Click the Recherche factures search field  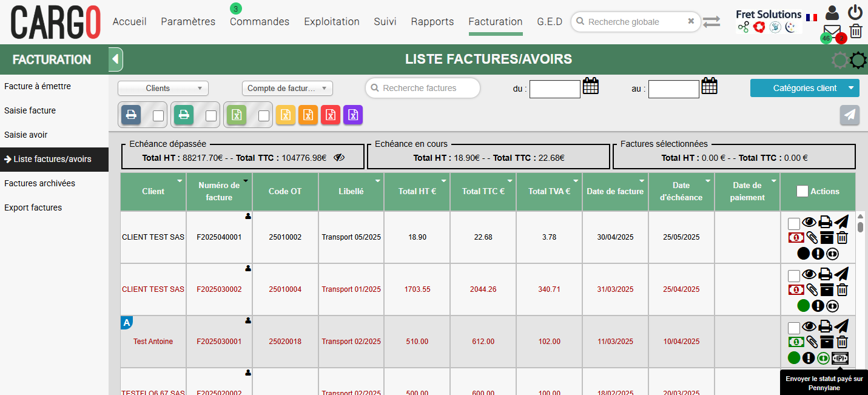[x=423, y=88]
